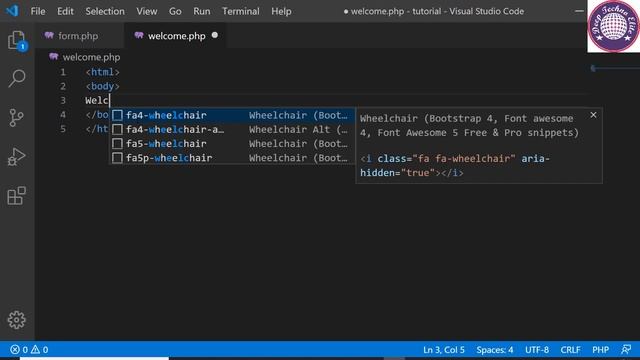The height and width of the screenshot is (360, 640).
Task: Click the Welc text on line 3
Action: 97,100
